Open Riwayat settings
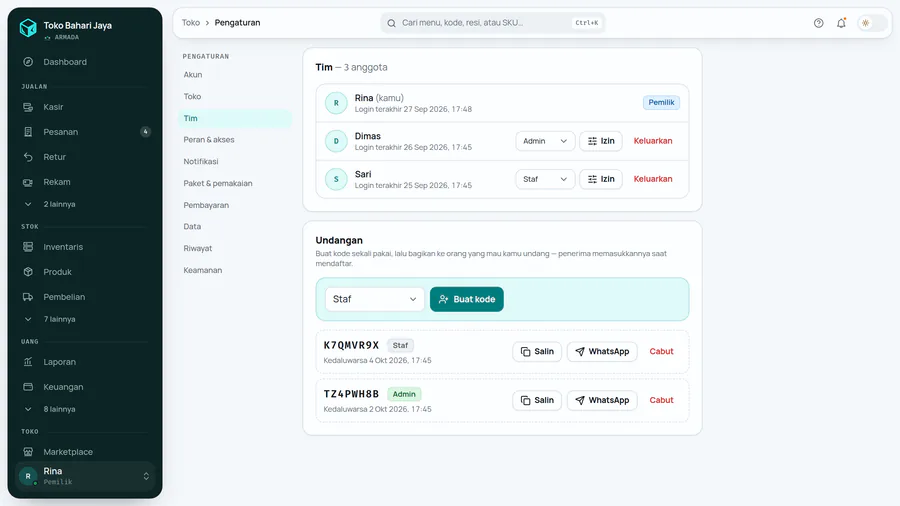The height and width of the screenshot is (506, 900). click(x=234, y=248)
